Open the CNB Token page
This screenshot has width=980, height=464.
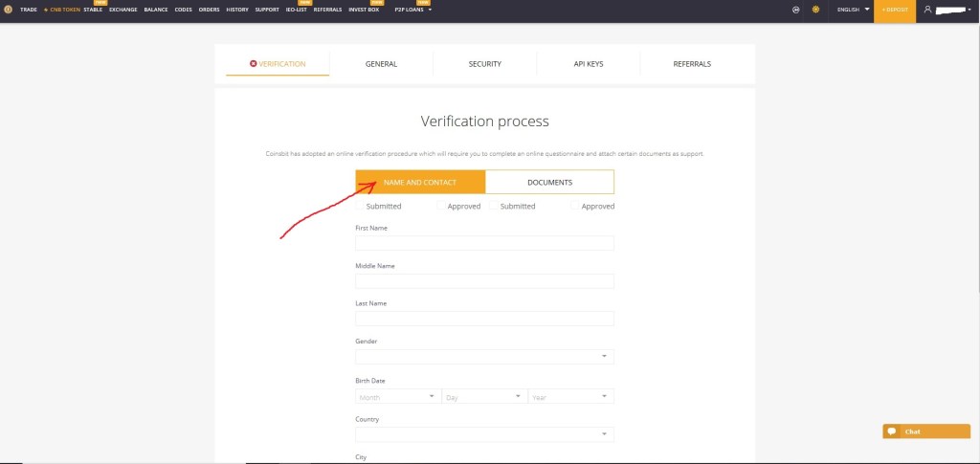tap(63, 10)
